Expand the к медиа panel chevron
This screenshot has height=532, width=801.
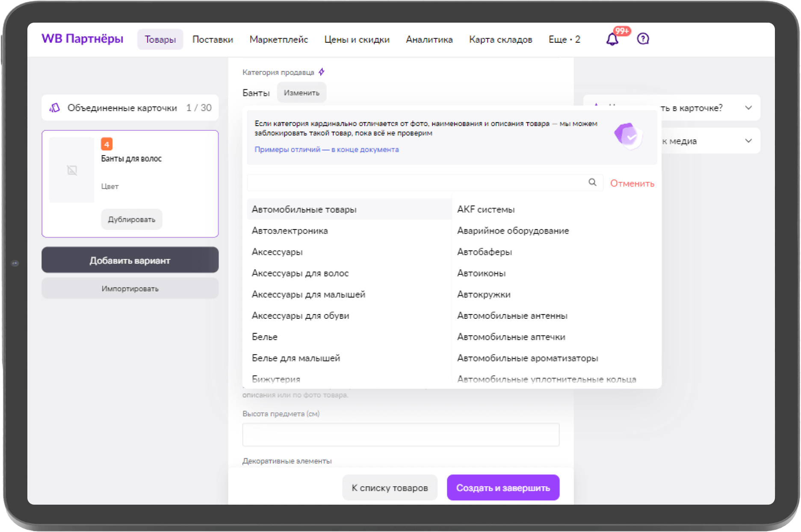click(x=748, y=141)
